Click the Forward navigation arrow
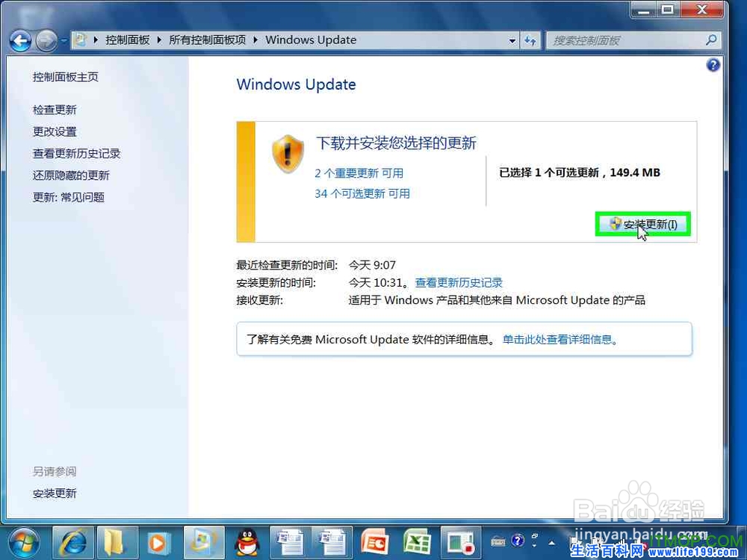This screenshot has height=560, width=747. (x=46, y=41)
